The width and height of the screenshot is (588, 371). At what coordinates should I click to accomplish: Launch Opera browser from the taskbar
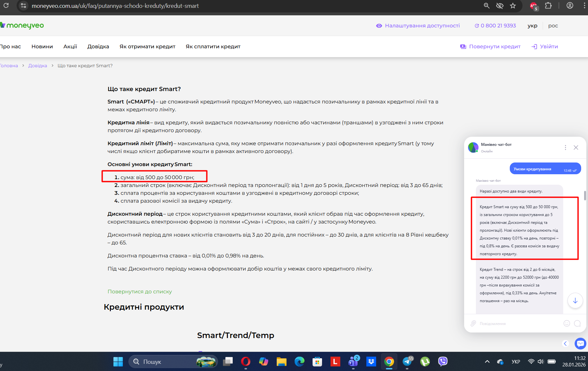pyautogui.click(x=246, y=362)
